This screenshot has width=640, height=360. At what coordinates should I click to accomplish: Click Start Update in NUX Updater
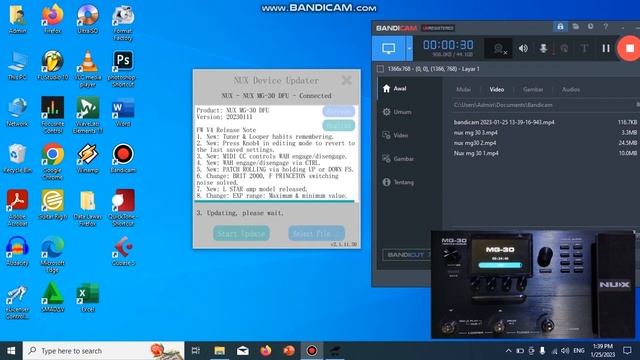tap(241, 233)
